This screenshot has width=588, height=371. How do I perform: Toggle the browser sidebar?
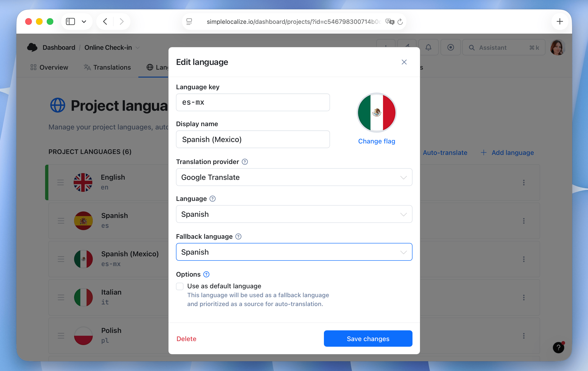click(x=70, y=21)
